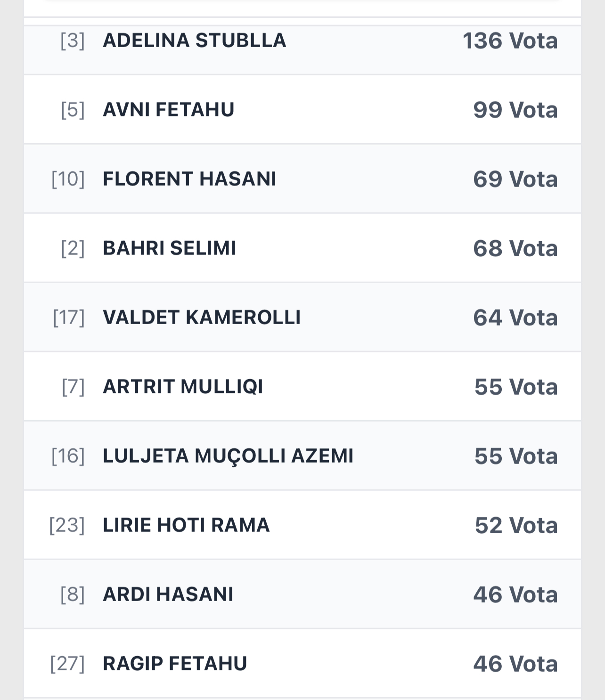Tap the Valdet Kamerolli name
Viewport: 605px width, 700px height.
point(202,317)
